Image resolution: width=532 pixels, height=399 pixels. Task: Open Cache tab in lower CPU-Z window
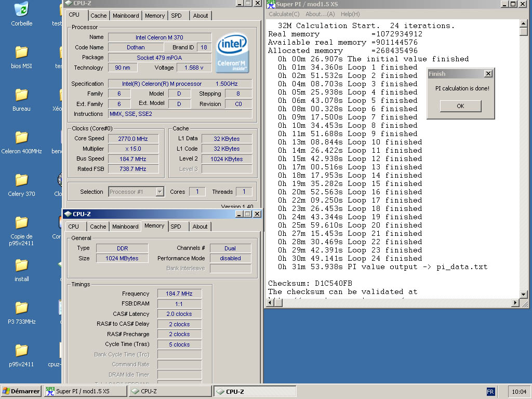98,227
